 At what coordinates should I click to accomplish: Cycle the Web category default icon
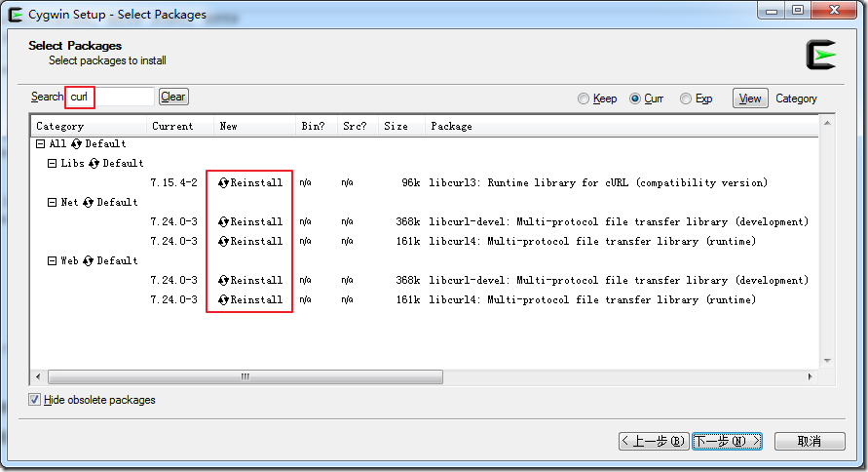point(88,261)
